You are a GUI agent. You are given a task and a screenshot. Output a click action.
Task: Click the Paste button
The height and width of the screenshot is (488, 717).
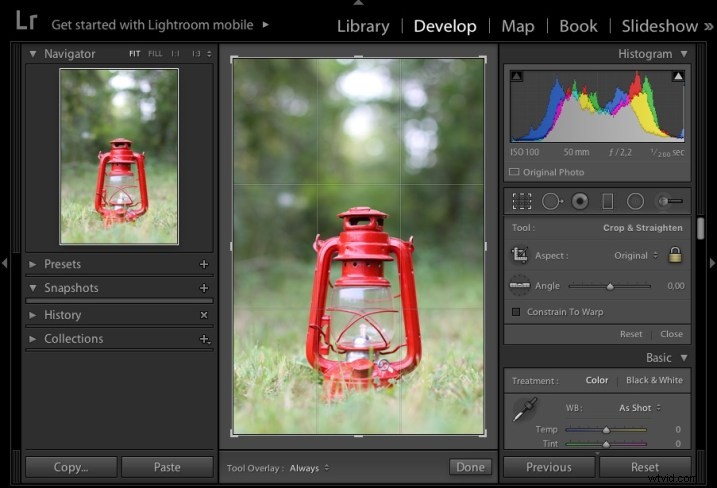coord(167,467)
